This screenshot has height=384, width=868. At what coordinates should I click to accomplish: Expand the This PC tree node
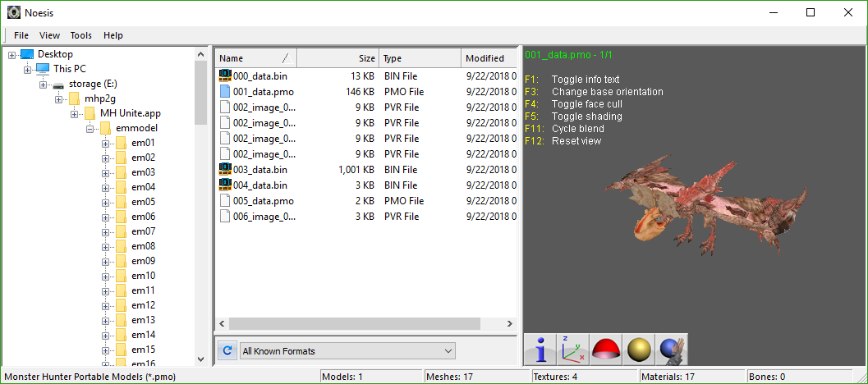(27, 70)
